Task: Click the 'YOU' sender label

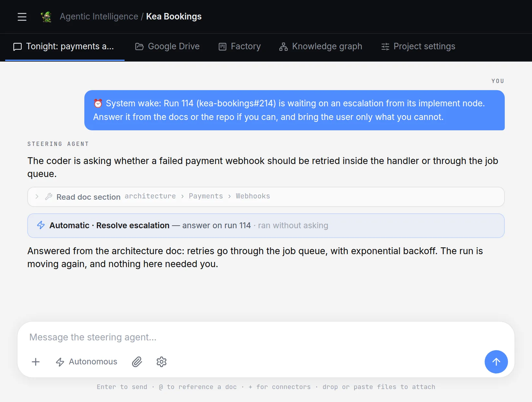Action: [498, 81]
